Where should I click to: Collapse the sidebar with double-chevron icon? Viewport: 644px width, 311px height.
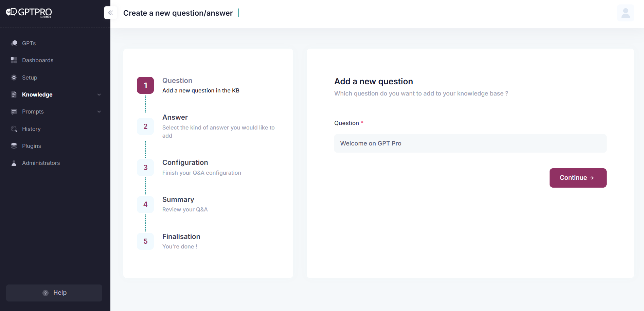click(110, 13)
